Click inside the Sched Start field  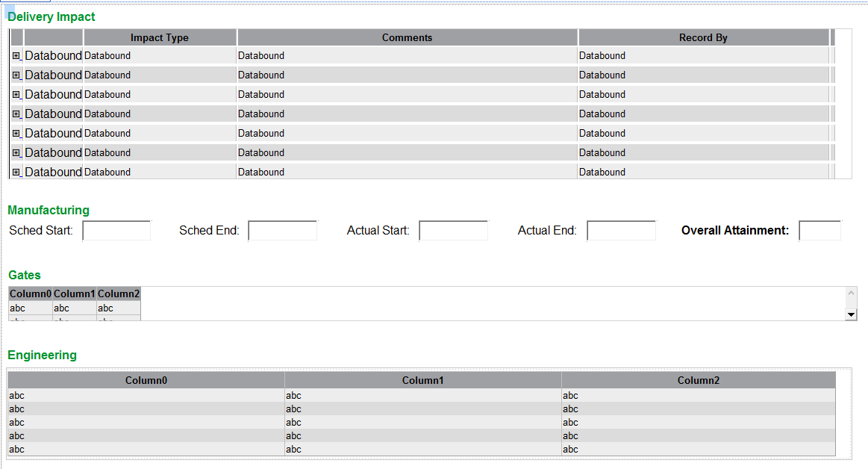pyautogui.click(x=116, y=231)
